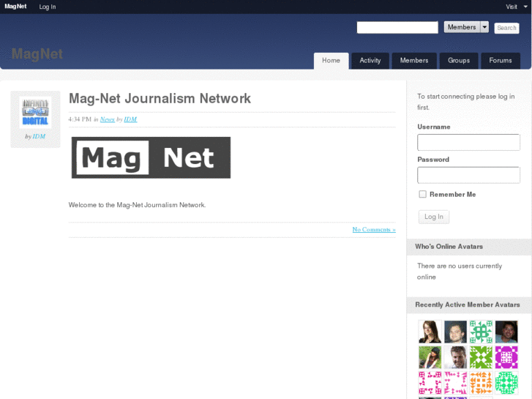
Task: Click the Mag Net logo image
Action: coord(151,157)
